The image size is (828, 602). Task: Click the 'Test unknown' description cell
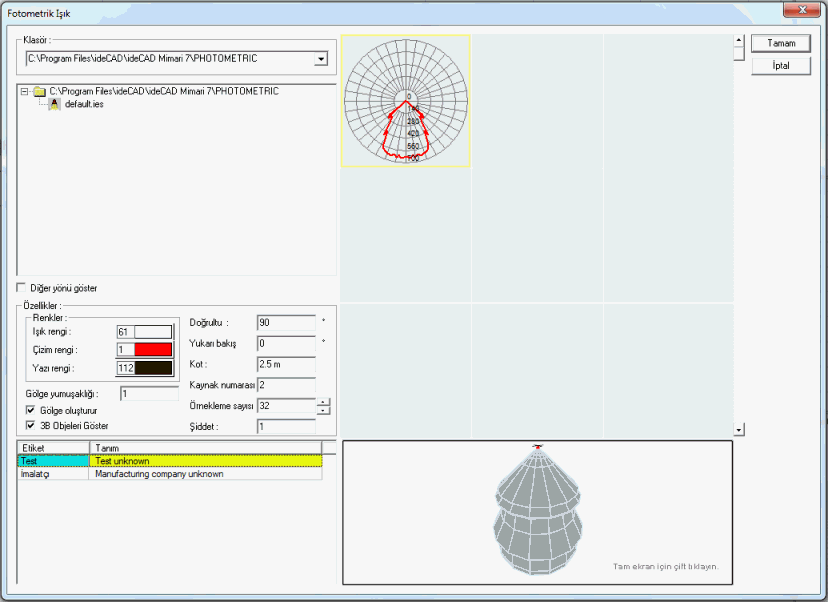click(x=205, y=461)
